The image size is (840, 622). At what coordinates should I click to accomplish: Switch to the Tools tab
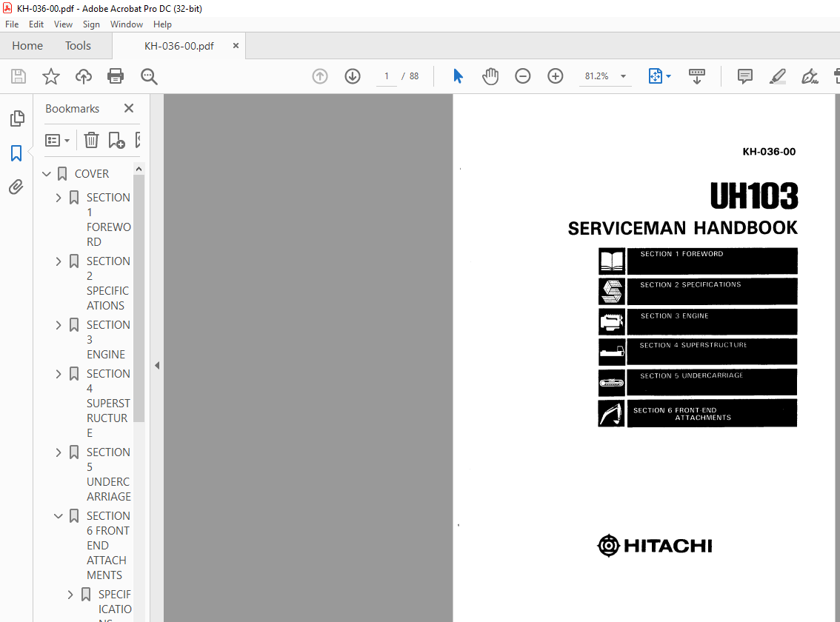79,45
